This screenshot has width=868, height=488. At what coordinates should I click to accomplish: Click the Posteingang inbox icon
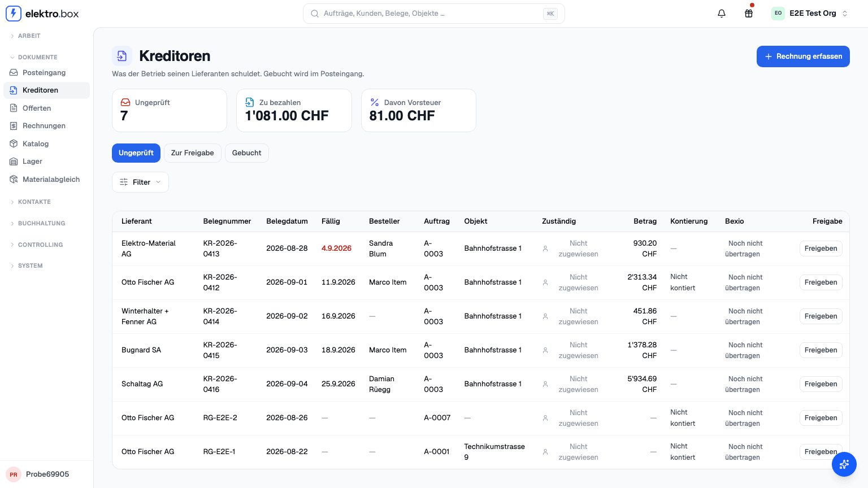(14, 73)
